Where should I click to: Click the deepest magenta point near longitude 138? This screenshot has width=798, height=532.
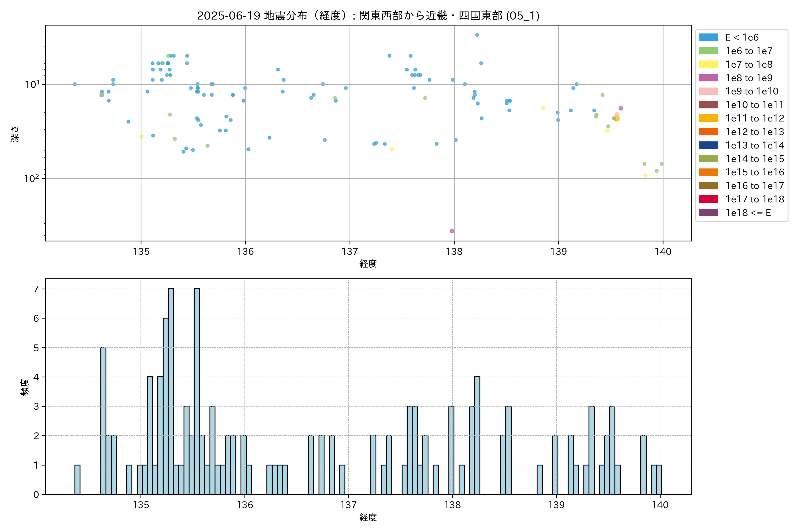(x=452, y=231)
